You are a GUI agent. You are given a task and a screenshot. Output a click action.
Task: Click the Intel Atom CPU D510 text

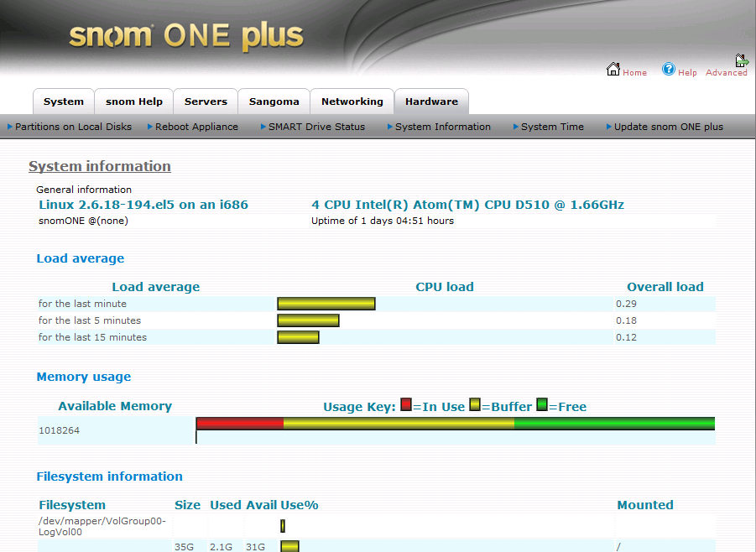click(467, 205)
